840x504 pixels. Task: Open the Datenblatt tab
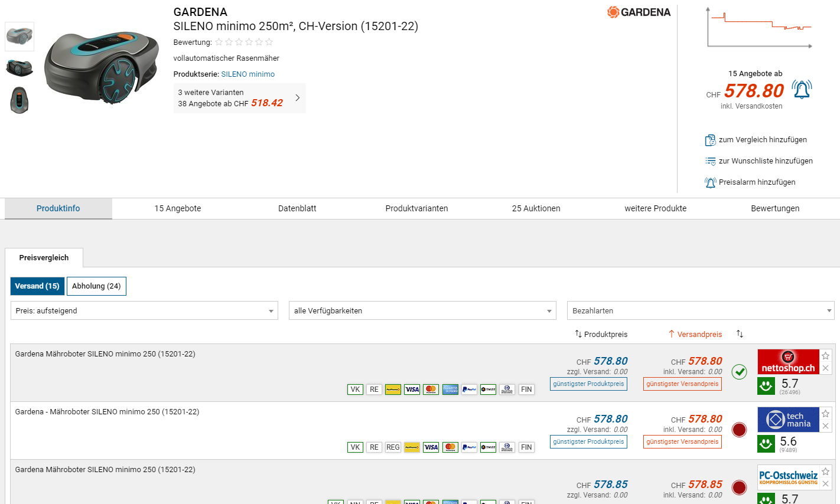point(297,208)
